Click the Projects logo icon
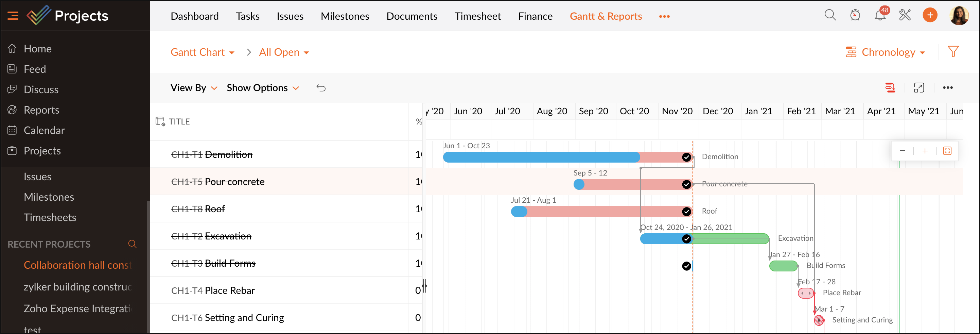The width and height of the screenshot is (980, 334). tap(38, 15)
